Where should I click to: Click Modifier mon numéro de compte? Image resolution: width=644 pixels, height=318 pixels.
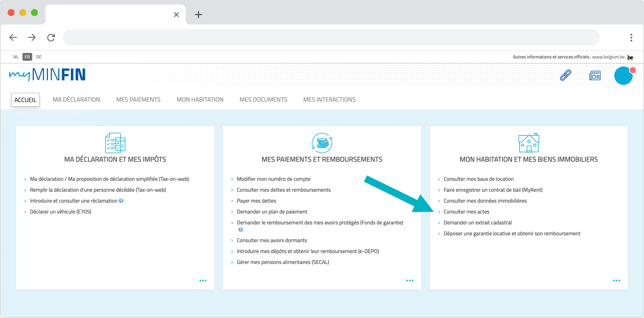[x=274, y=179]
